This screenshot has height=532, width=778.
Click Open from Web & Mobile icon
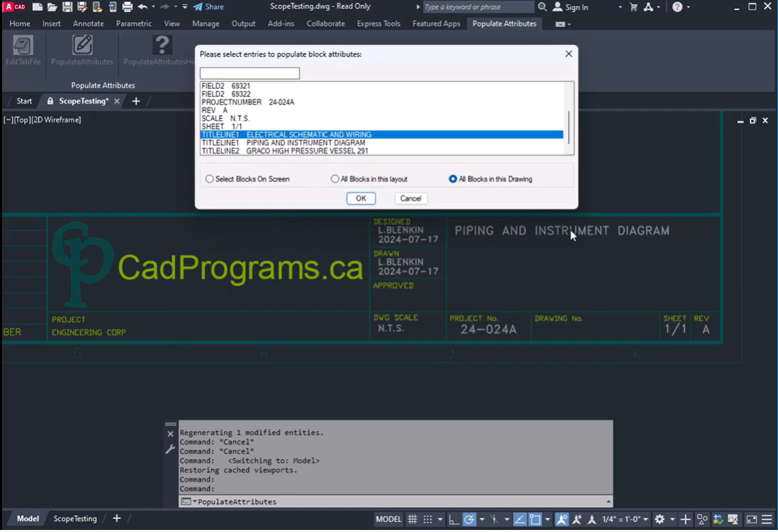pyautogui.click(x=98, y=7)
